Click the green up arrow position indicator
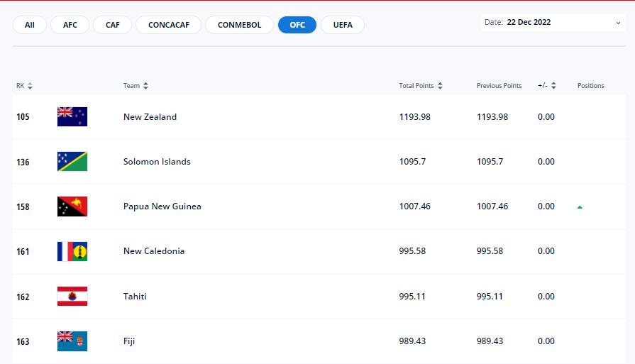The width and height of the screenshot is (635, 364). point(580,207)
